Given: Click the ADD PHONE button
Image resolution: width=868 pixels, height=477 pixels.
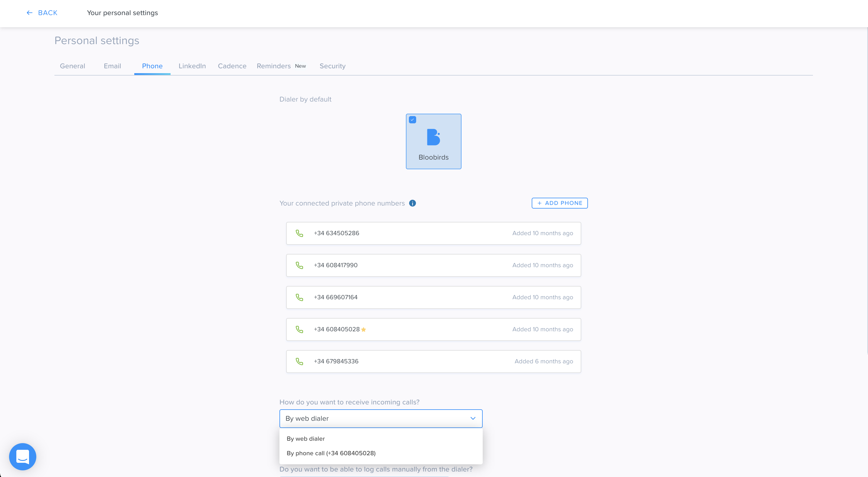Looking at the screenshot, I should click(560, 203).
